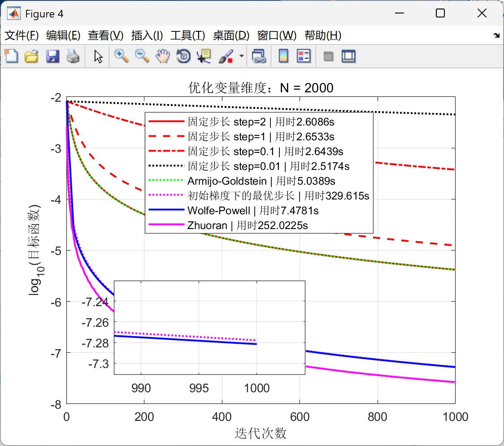504x446 pixels.
Task: Open file with the folder icon
Action: point(31,56)
